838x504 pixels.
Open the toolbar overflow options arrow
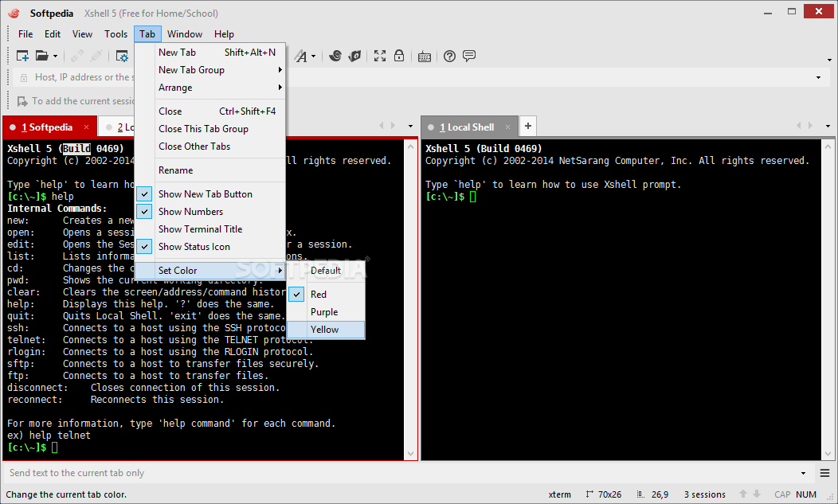click(829, 60)
